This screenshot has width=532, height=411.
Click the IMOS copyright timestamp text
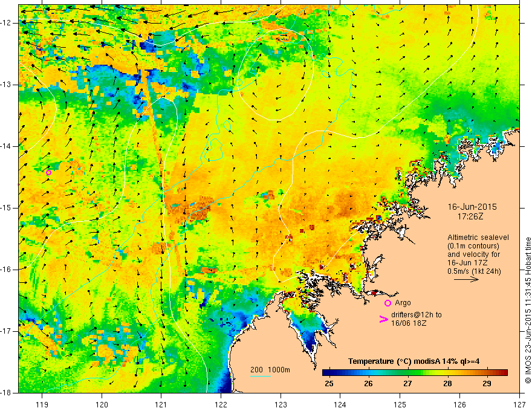click(x=528, y=311)
